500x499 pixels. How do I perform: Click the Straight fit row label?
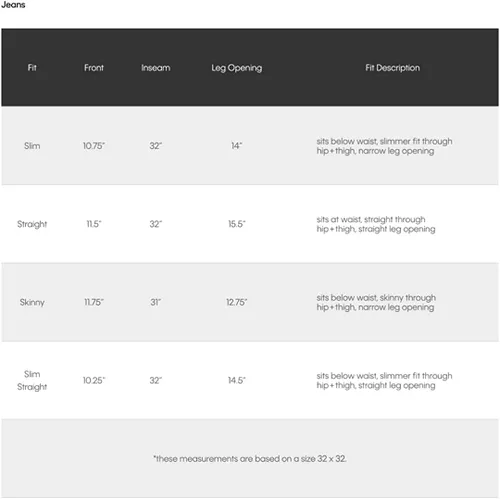[x=32, y=224]
